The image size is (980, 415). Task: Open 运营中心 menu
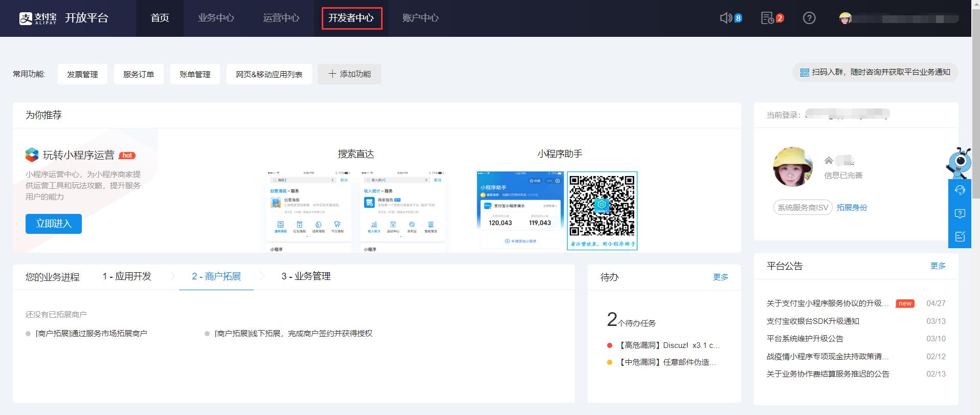pos(281,18)
